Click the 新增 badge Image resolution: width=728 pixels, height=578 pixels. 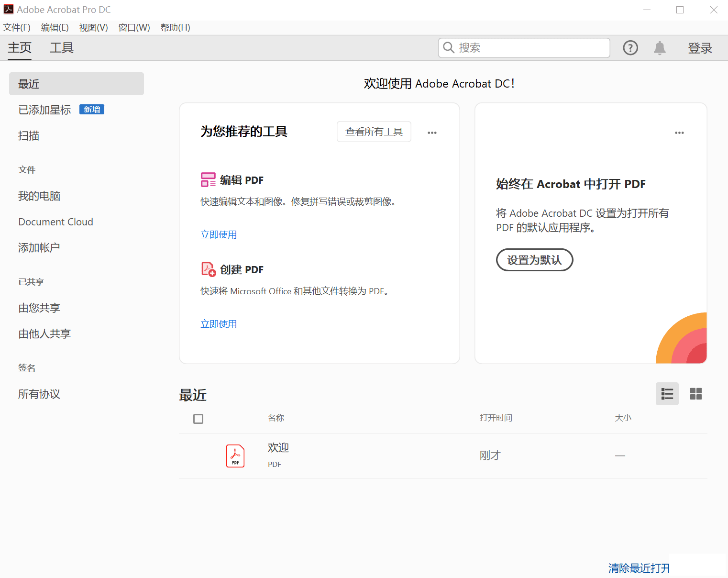(x=92, y=110)
